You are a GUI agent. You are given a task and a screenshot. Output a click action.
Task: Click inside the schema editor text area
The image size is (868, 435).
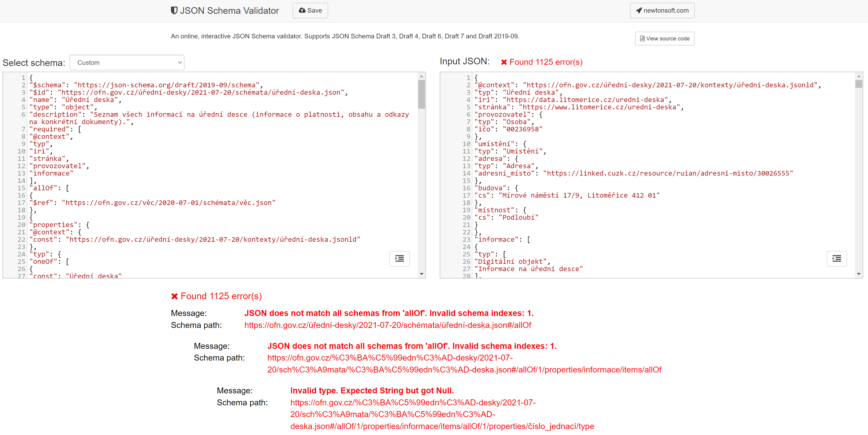point(202,168)
